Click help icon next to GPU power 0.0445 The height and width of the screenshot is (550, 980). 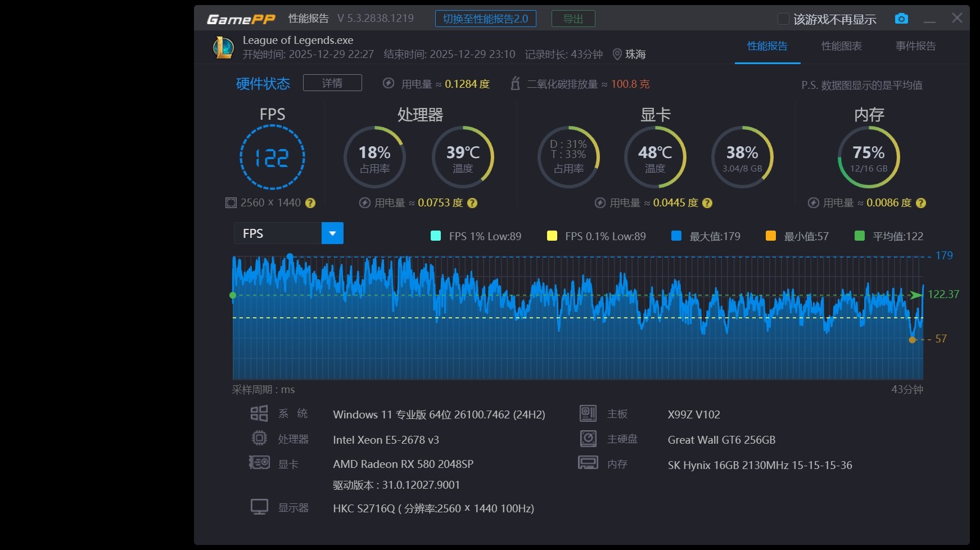click(707, 203)
